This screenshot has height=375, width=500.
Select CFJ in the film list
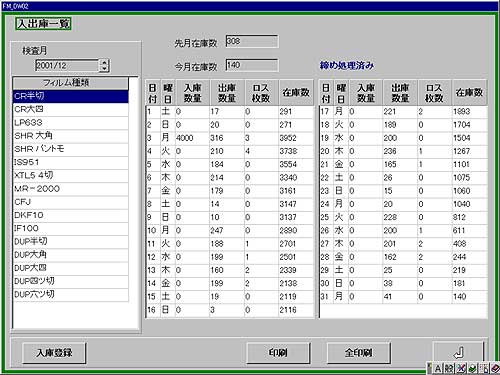click(x=70, y=202)
